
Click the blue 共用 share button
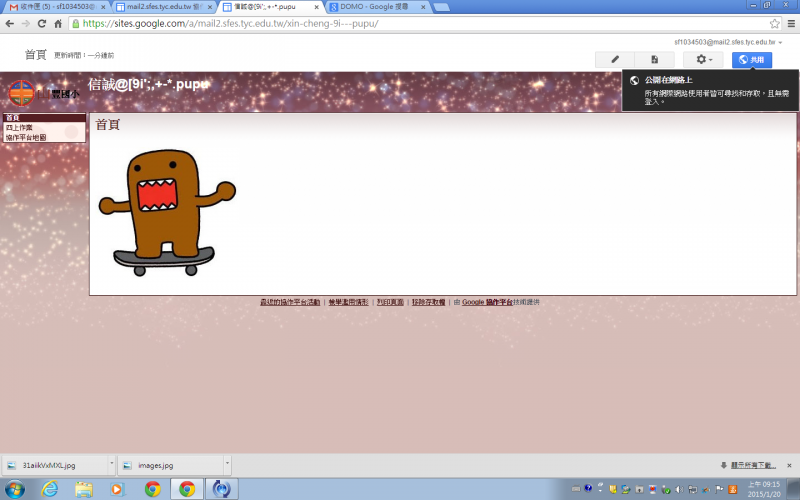[x=752, y=60]
